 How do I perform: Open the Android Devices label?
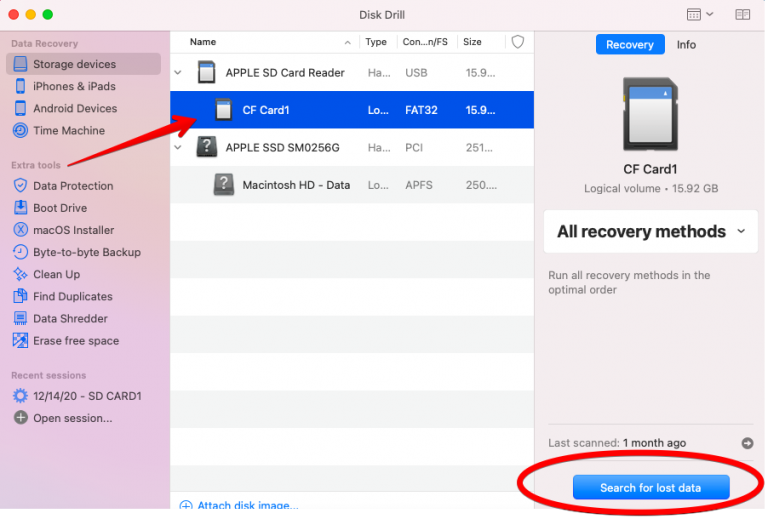point(75,108)
